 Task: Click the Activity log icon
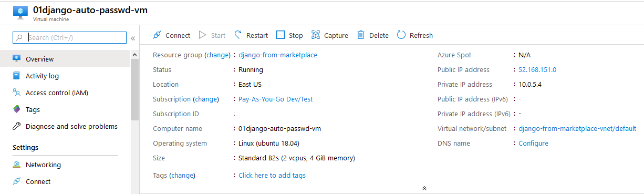click(x=16, y=76)
